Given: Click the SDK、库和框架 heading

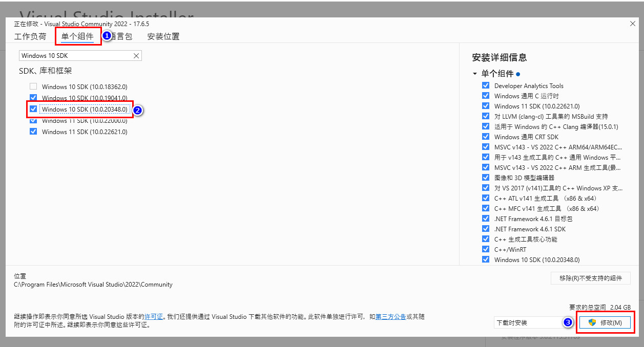Looking at the screenshot, I should pyautogui.click(x=46, y=71).
